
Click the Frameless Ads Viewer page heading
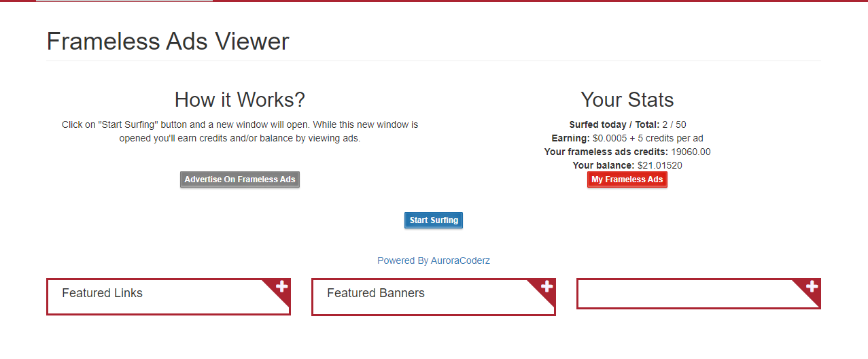[168, 41]
